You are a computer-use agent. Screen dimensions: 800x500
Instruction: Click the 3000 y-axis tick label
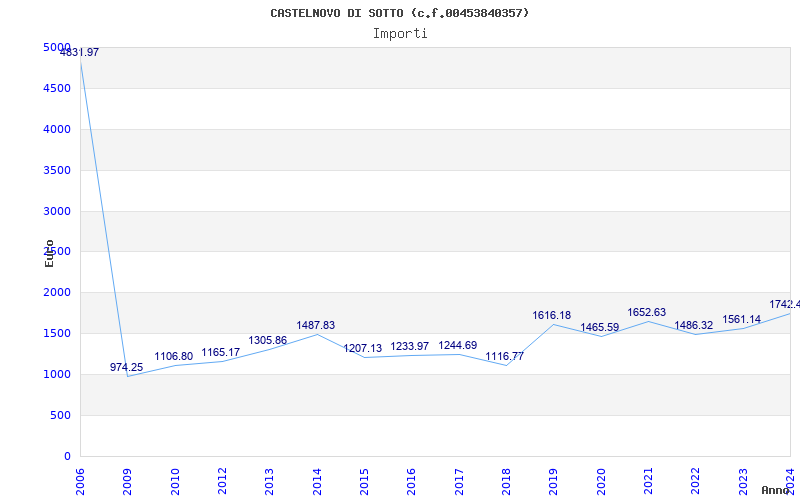coord(57,211)
